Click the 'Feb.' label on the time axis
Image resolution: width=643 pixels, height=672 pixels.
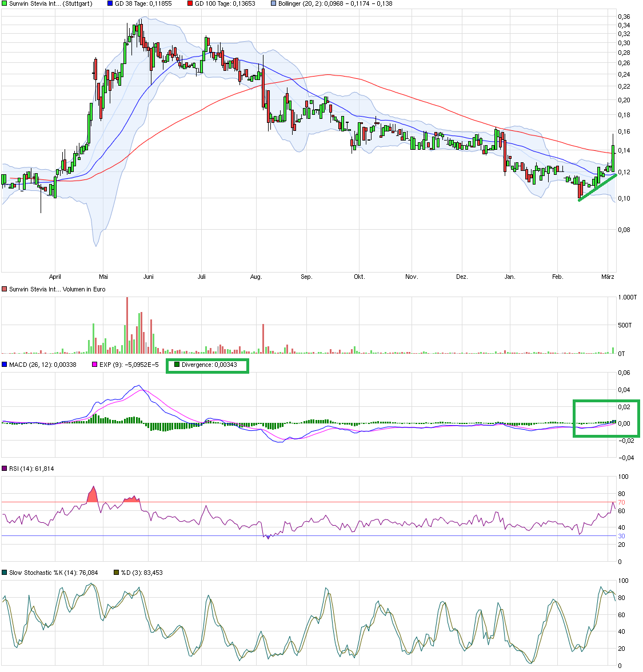coord(557,277)
